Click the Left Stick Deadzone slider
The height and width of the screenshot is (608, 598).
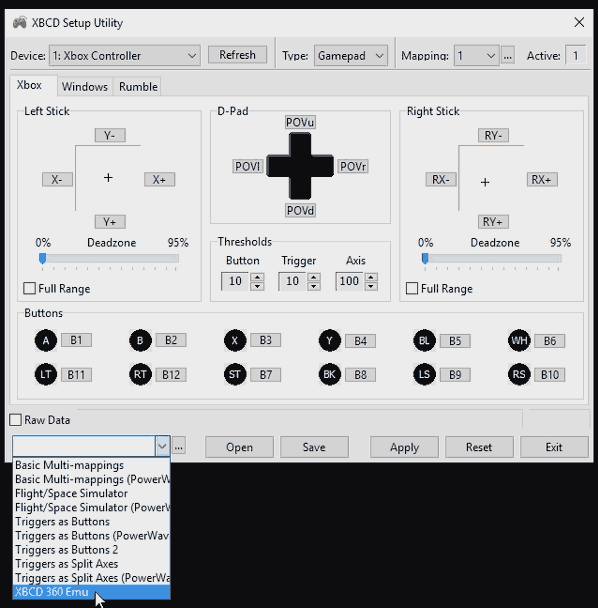click(109, 259)
